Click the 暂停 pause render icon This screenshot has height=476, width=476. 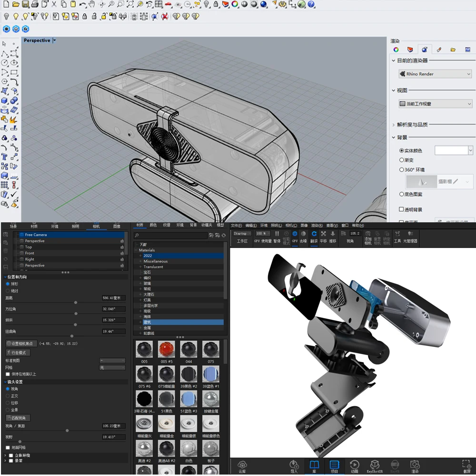coord(277,234)
